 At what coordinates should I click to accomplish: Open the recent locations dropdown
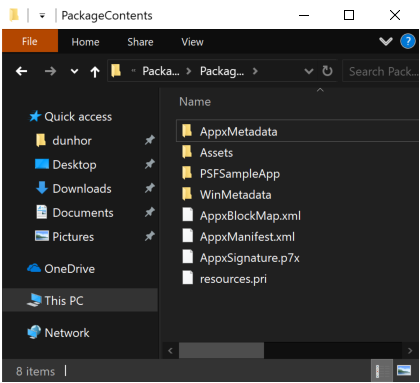pyautogui.click(x=74, y=71)
